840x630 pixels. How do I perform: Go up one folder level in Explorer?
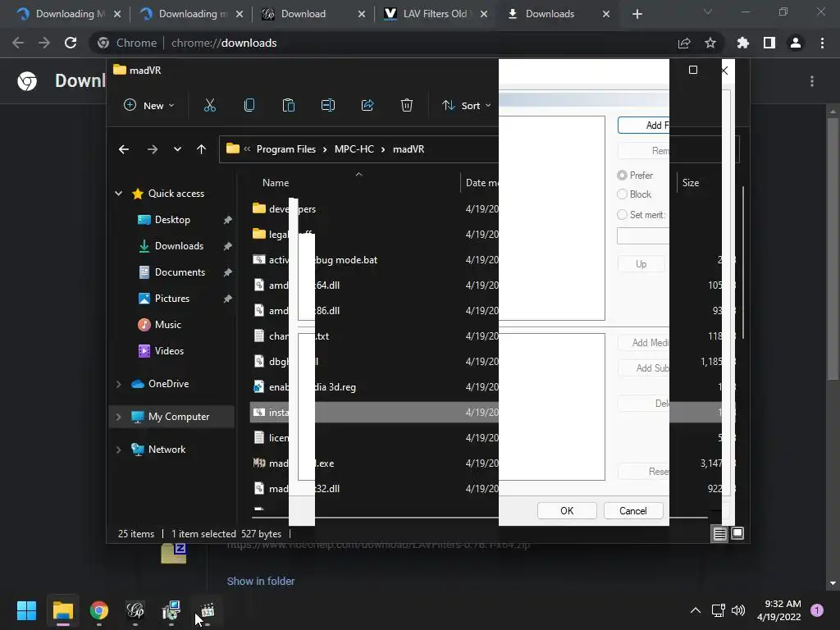(x=202, y=149)
